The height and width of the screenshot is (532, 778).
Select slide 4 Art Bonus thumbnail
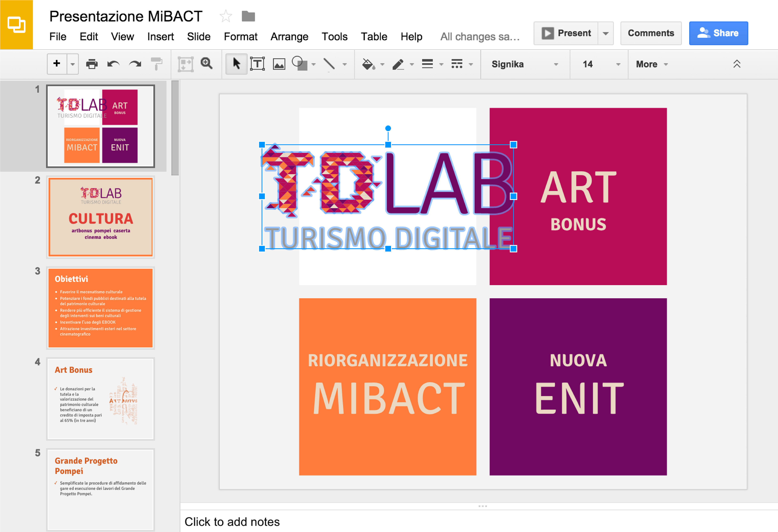[100, 399]
